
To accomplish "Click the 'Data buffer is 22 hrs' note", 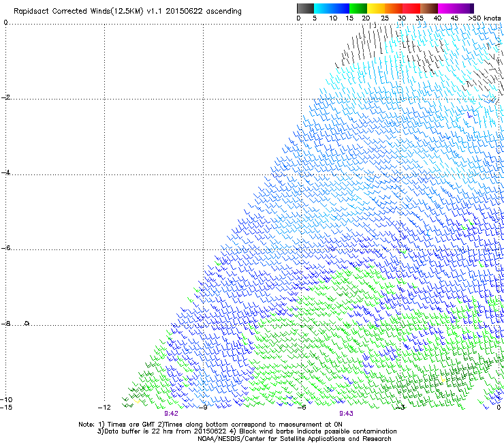I will [161, 431].
